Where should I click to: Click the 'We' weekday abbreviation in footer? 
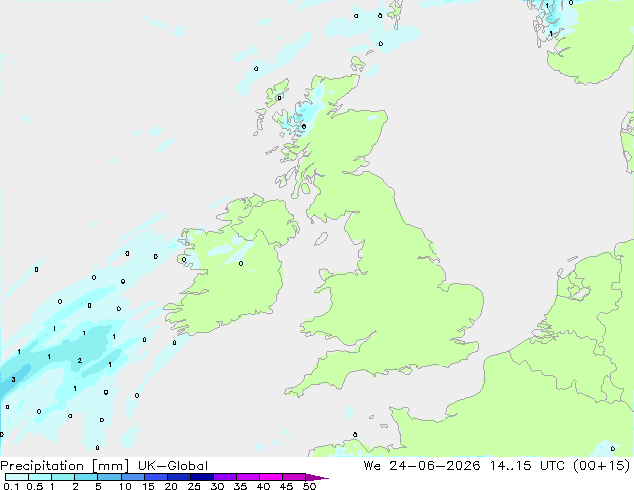(372, 466)
